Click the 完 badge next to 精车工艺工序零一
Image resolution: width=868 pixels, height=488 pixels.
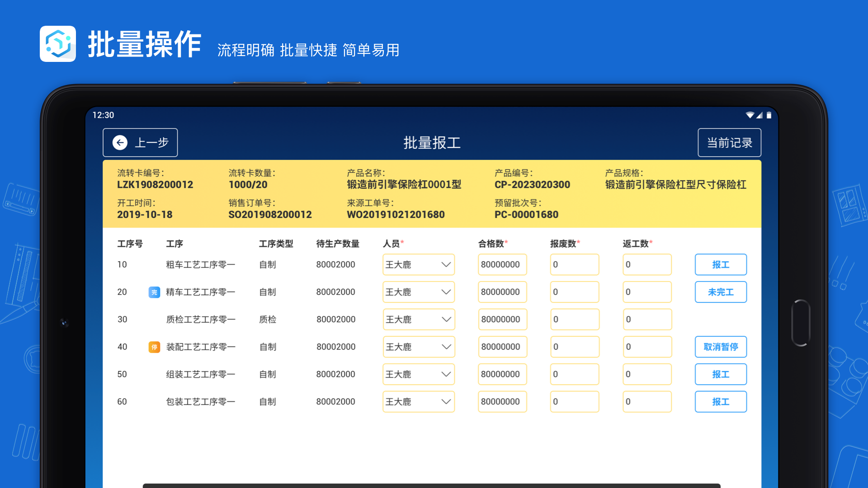pyautogui.click(x=154, y=292)
